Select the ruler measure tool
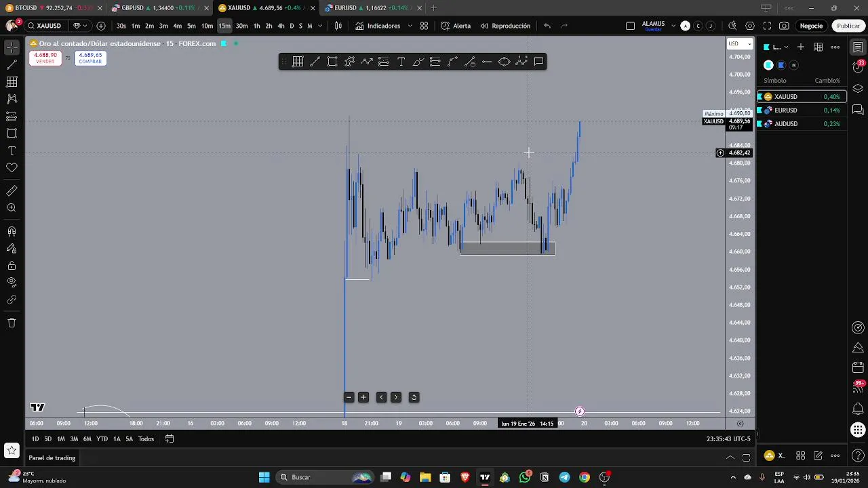Screen dimensions: 868x488 point(12,191)
